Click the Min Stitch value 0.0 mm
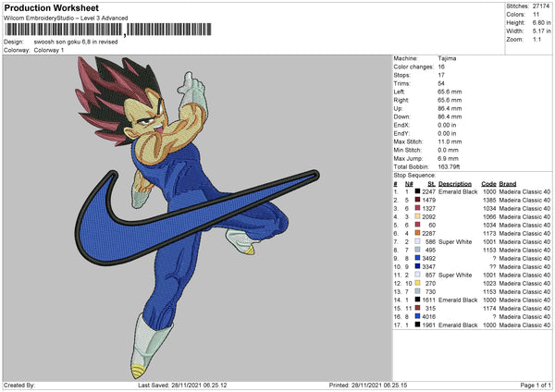555x392 pixels. pos(448,150)
